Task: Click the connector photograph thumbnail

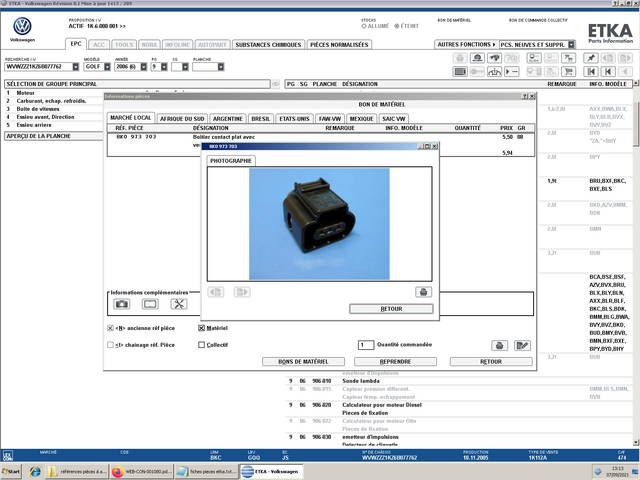Action: (x=319, y=224)
